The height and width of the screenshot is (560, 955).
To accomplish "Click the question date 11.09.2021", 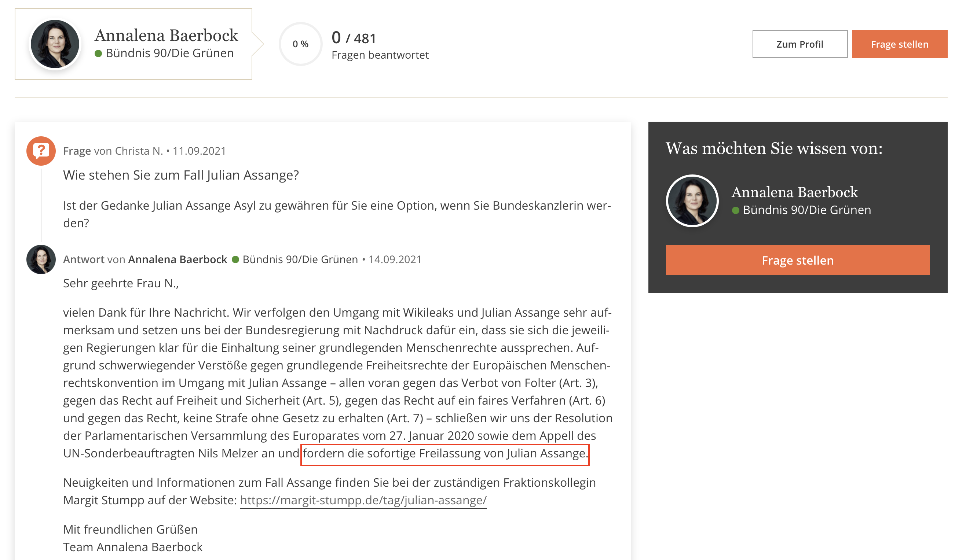I will pyautogui.click(x=200, y=151).
